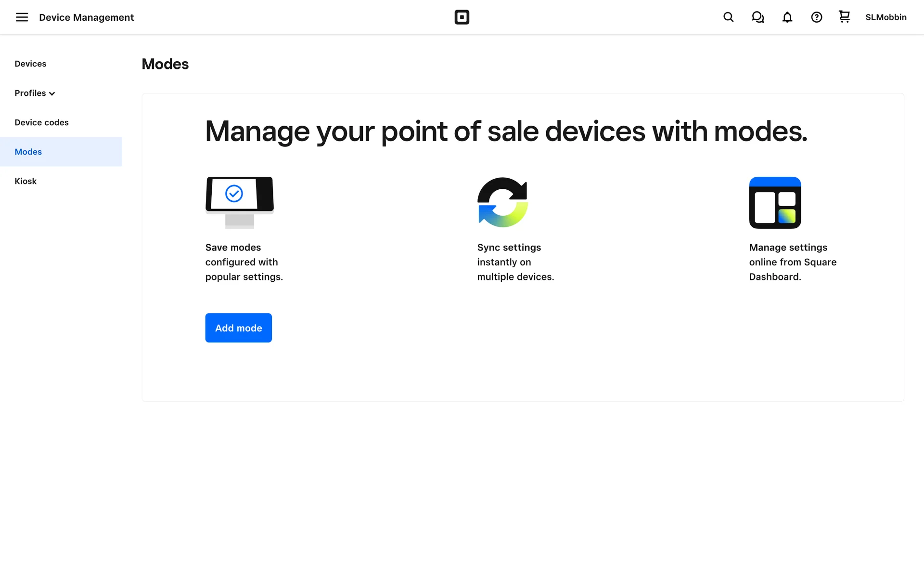Click the Add mode button

coord(238,328)
